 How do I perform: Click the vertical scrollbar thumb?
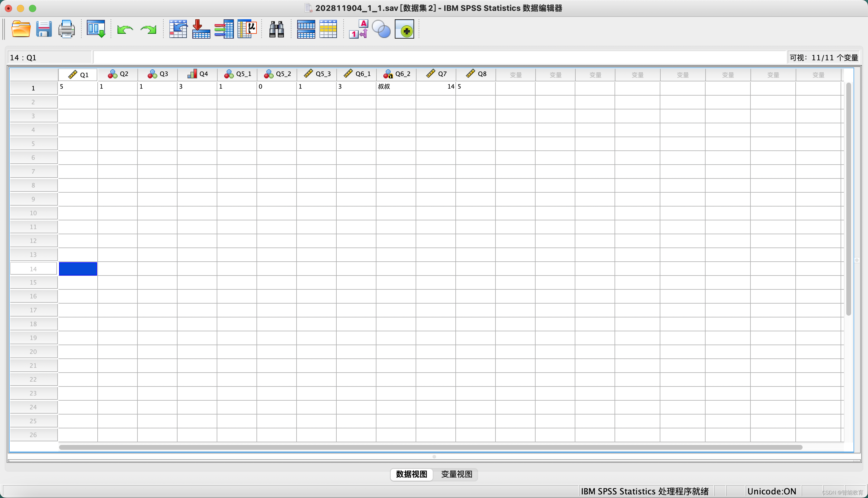coord(848,198)
